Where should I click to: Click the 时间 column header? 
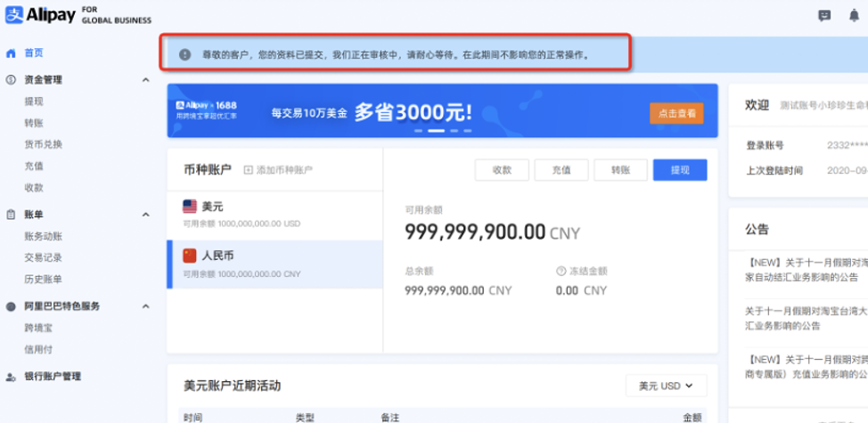click(192, 418)
